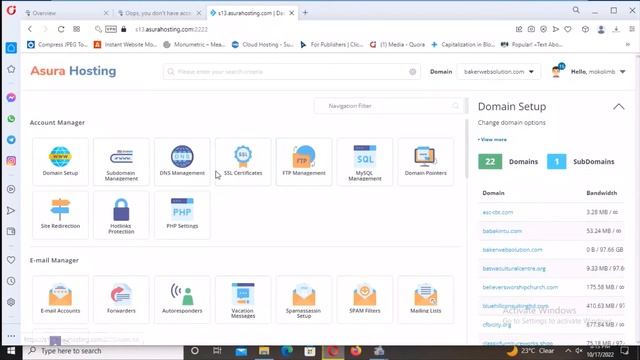Image resolution: width=640 pixels, height=360 pixels.
Task: Open browser history clock icon
Action: (x=11, y=281)
